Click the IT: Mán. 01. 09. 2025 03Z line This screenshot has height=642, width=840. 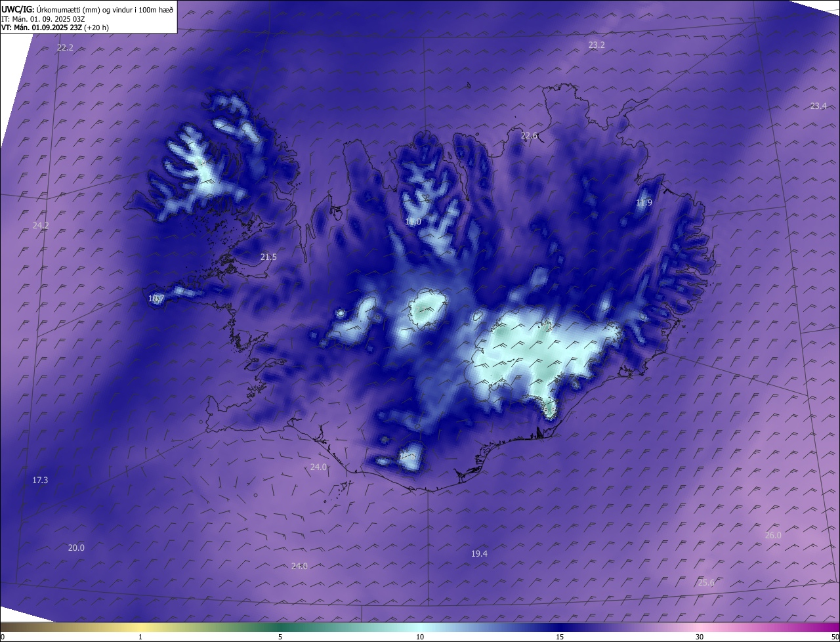(43, 18)
